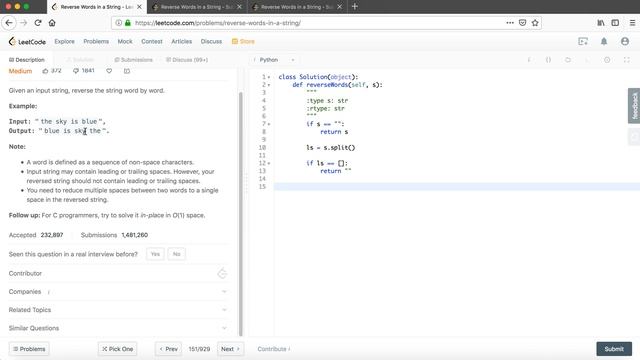Screen dimensions: 640x360
Task: Open the notifications bell
Action: coord(604,41)
